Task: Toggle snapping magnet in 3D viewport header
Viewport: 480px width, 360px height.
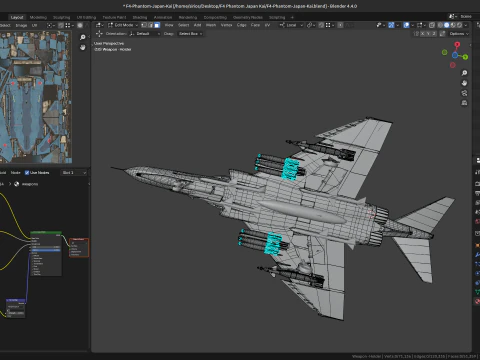Action: pos(321,25)
